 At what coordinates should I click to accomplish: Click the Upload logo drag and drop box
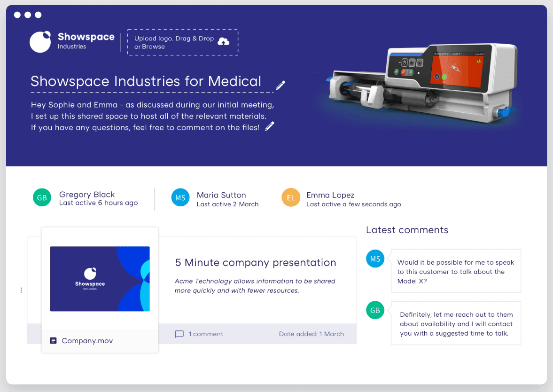[182, 42]
